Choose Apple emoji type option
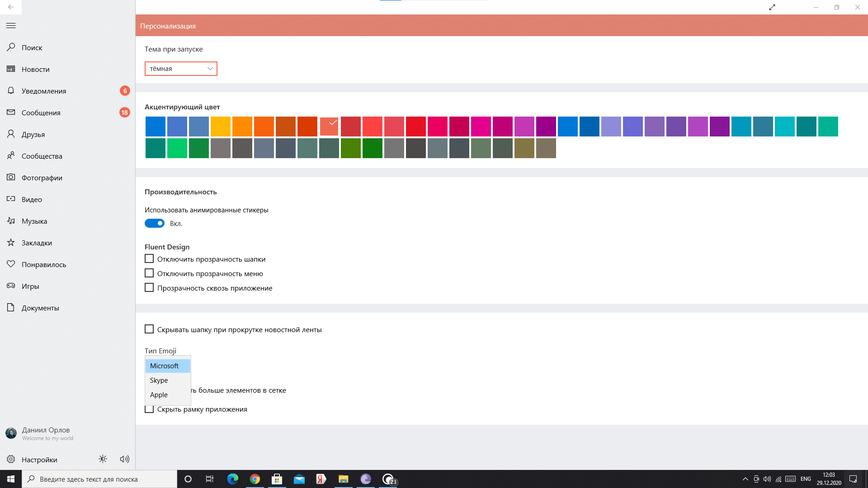This screenshot has width=868, height=488. point(159,395)
